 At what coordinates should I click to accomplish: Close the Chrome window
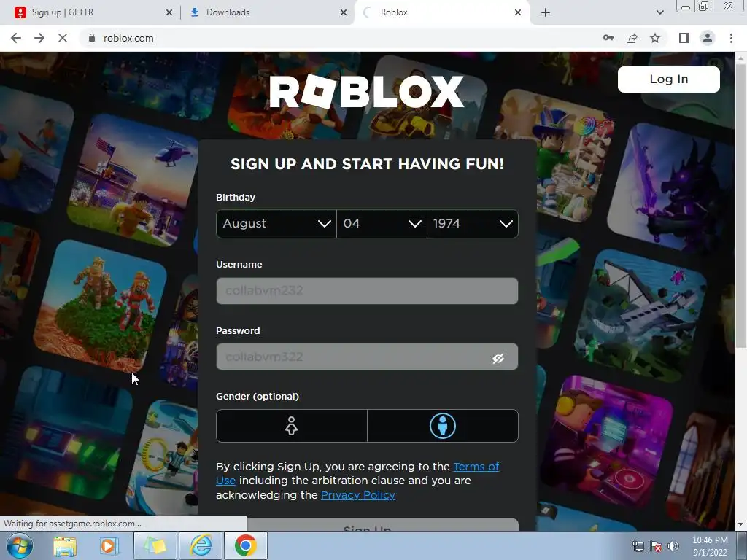[729, 7]
